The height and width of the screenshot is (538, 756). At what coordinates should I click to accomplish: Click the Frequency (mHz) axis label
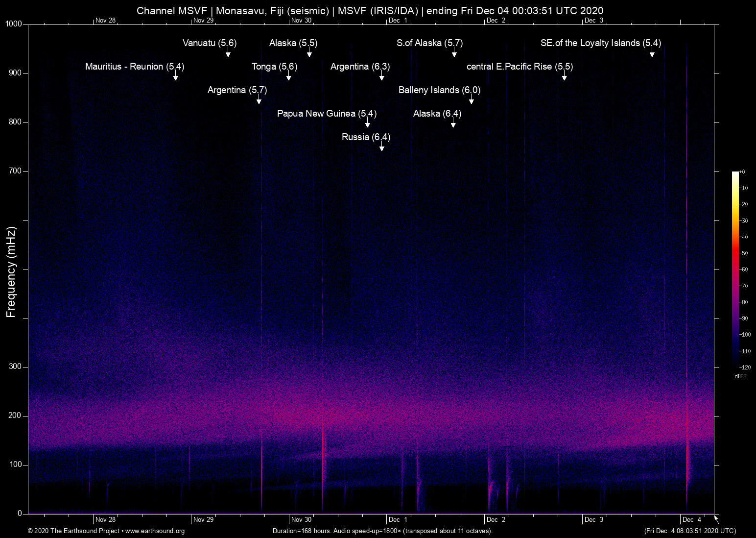[11, 272]
